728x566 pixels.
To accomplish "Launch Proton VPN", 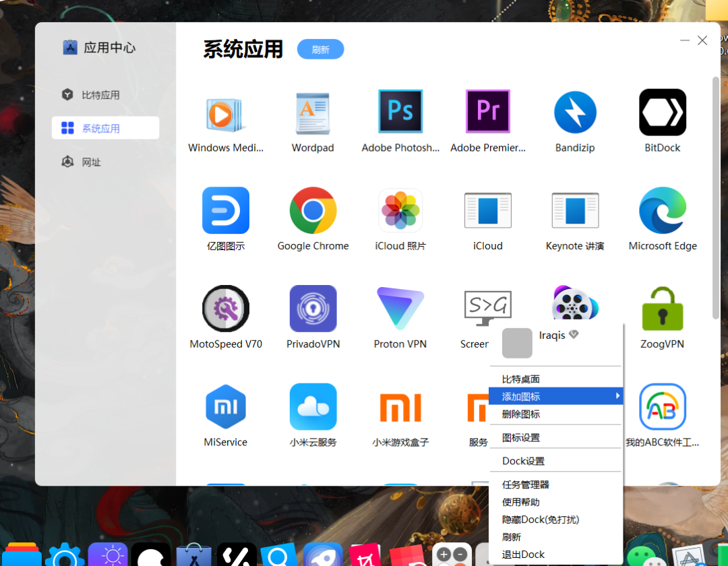I will click(x=400, y=308).
